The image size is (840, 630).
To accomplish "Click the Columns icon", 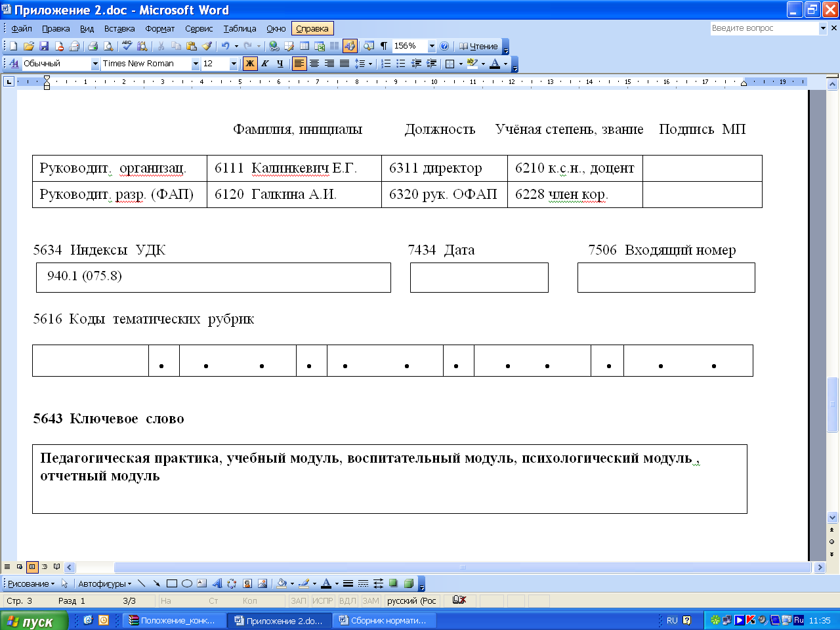I will tap(335, 46).
